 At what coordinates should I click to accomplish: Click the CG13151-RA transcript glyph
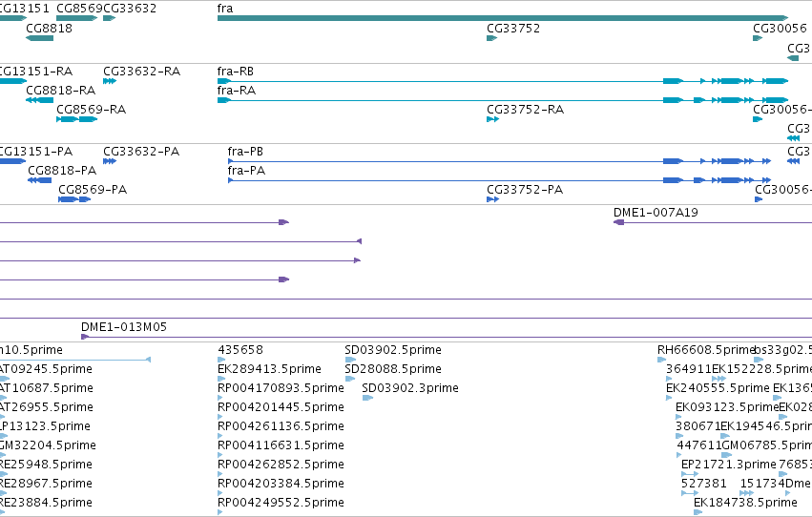coord(13,81)
